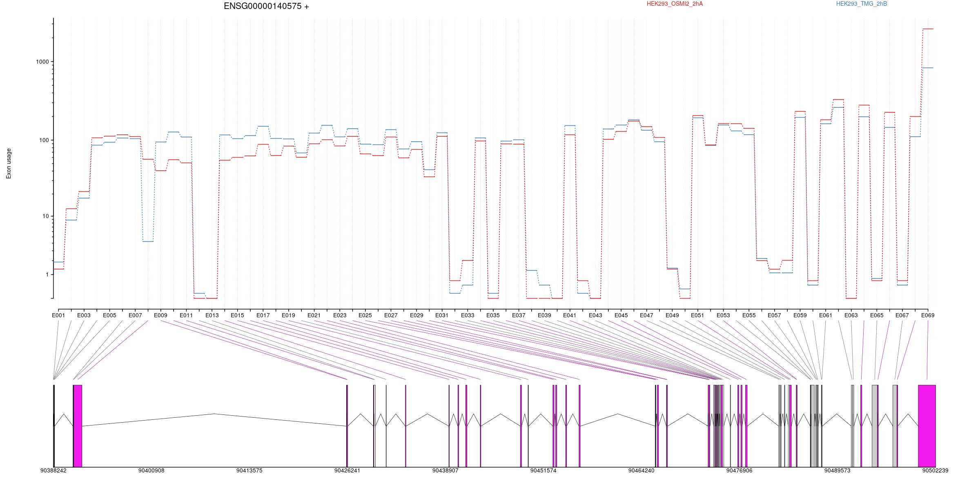Click exon label E049
Image resolution: width=980 pixels, height=490 pixels.
point(672,315)
